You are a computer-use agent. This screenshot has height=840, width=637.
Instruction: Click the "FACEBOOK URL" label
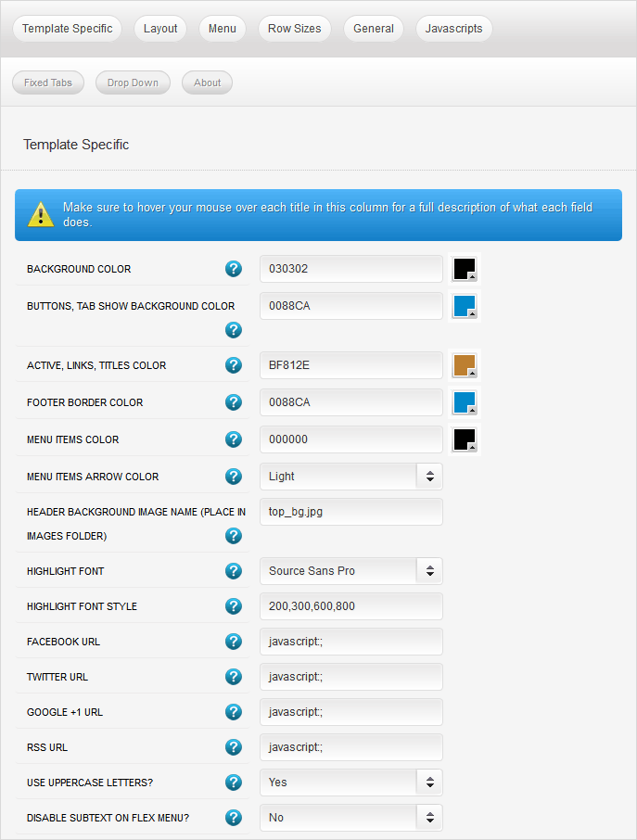pyautogui.click(x=63, y=642)
